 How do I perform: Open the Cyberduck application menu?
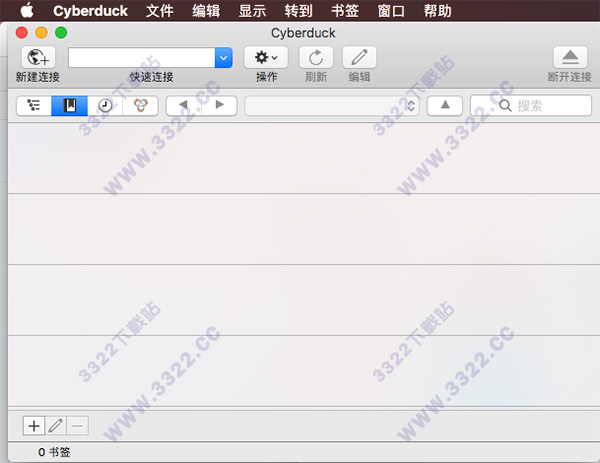pyautogui.click(x=90, y=11)
